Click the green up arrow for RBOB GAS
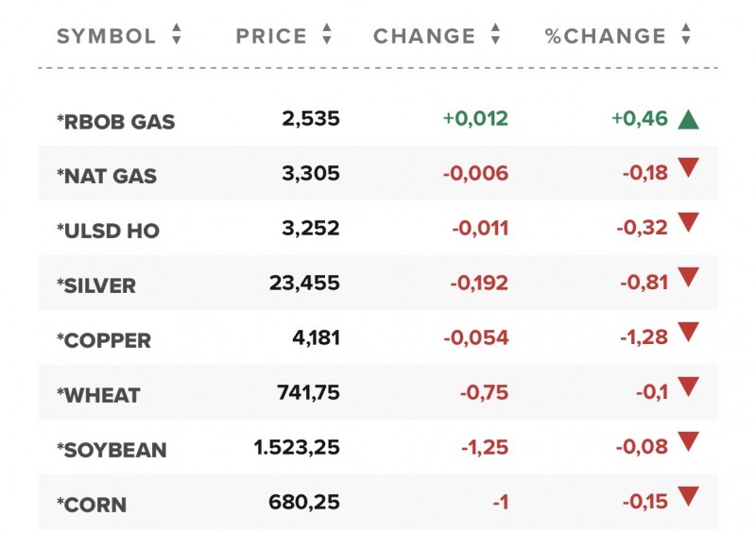This screenshot has width=756, height=534. click(688, 120)
